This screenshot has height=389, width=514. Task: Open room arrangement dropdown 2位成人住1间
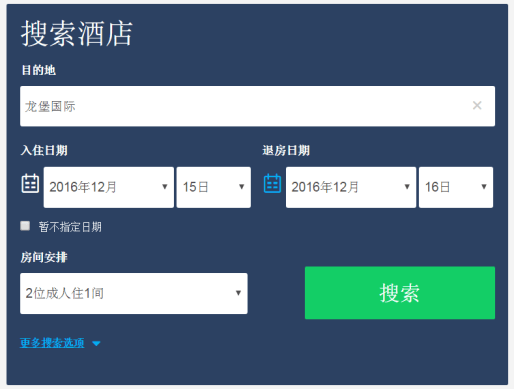[134, 293]
